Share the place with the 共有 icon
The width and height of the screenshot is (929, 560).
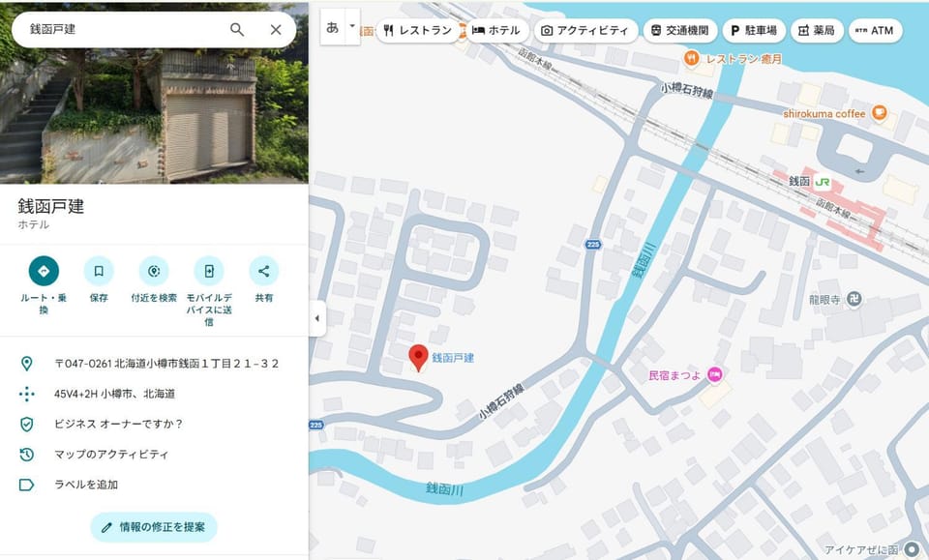264,271
